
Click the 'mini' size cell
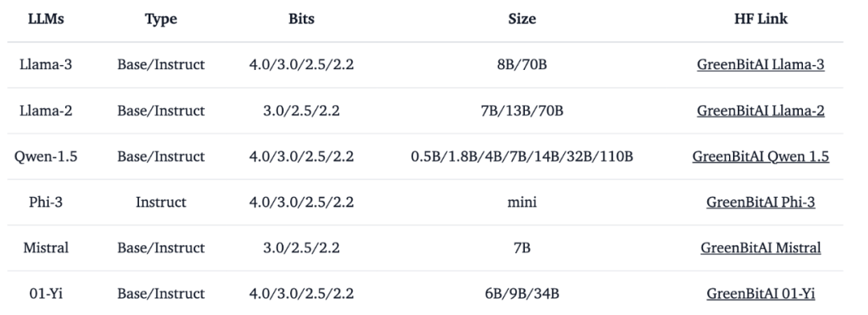click(x=522, y=202)
